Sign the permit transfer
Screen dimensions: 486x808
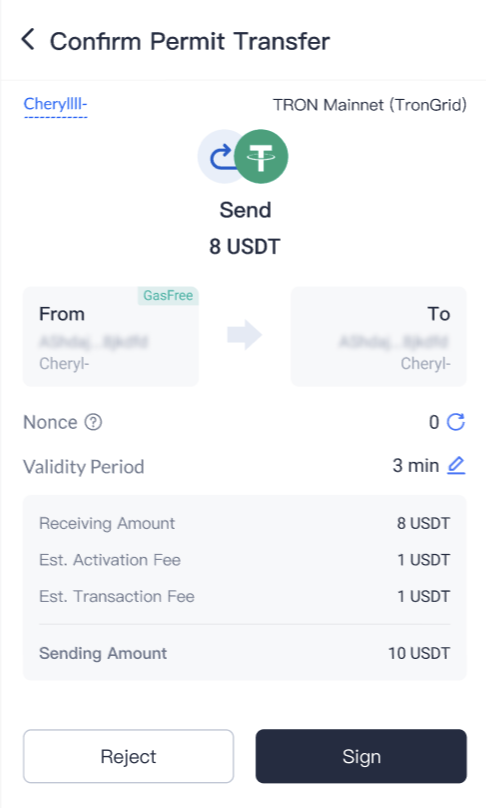(361, 756)
